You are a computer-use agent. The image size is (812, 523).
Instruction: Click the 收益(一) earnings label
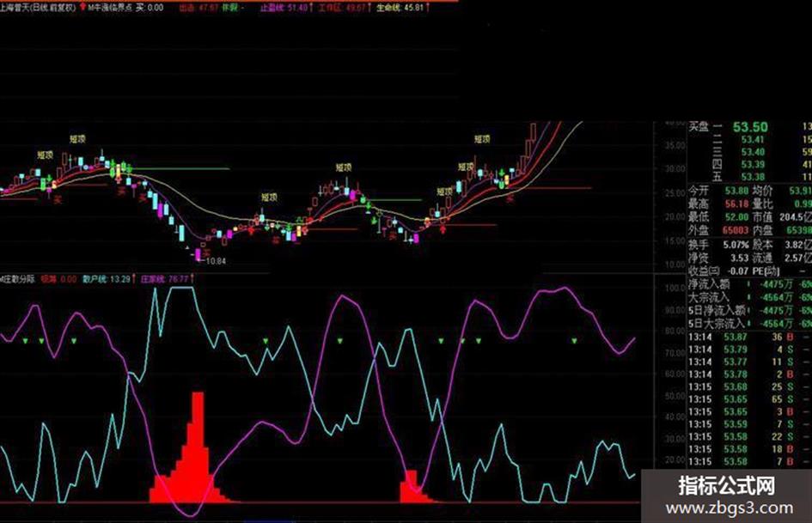(x=704, y=271)
